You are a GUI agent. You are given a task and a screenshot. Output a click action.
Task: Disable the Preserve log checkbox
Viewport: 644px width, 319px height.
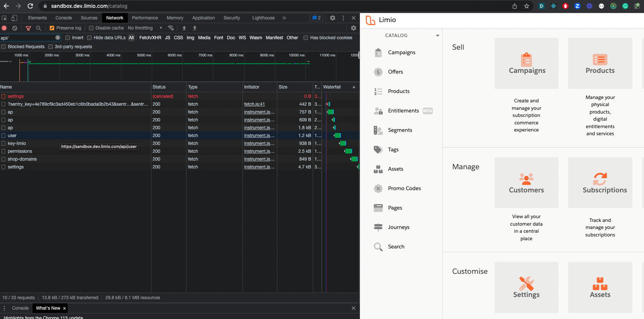click(x=52, y=28)
